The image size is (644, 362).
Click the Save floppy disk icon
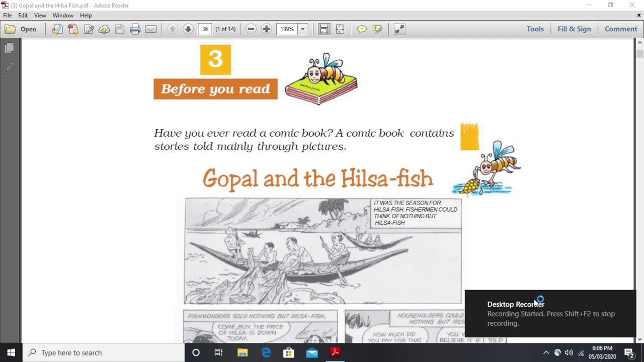point(119,29)
